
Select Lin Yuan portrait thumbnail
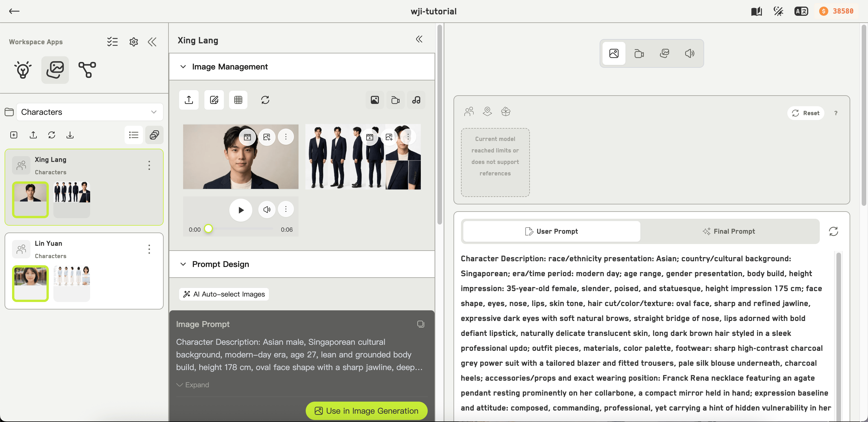(30, 283)
